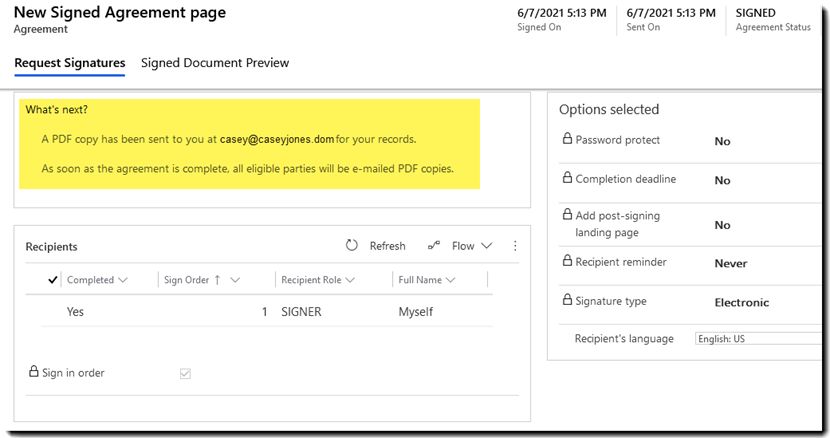Click lock icon beside Password protect
This screenshot has height=438, width=830.
pos(567,140)
